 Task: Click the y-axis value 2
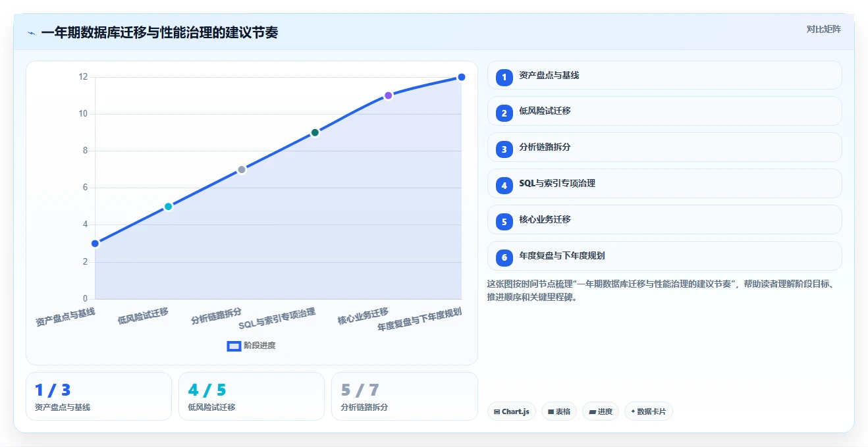click(x=85, y=262)
